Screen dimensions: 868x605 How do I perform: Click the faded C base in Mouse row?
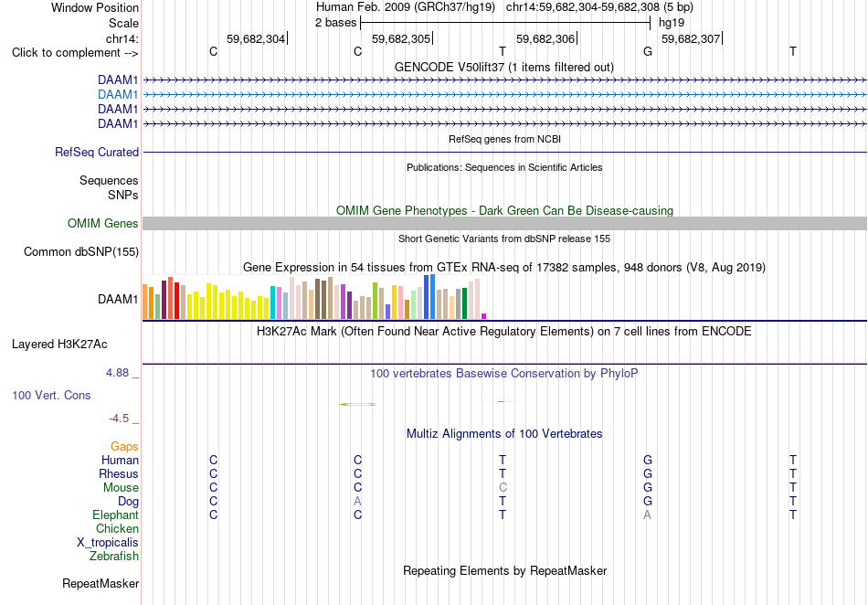point(503,488)
